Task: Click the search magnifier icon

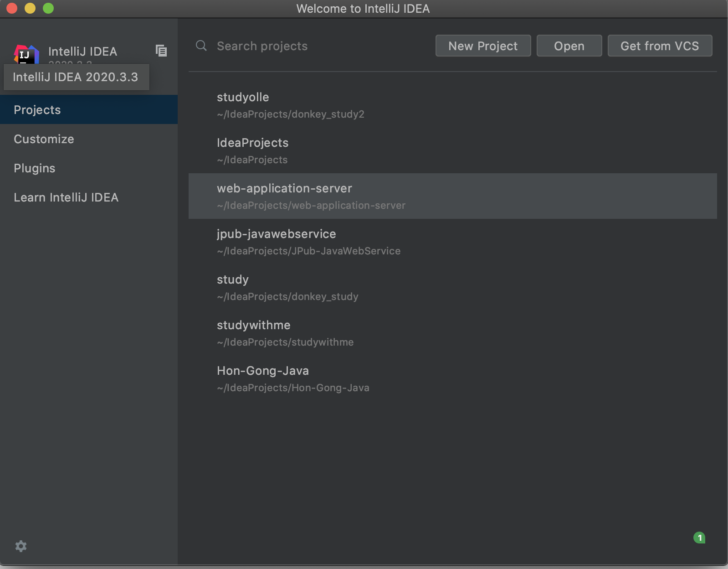Action: click(x=201, y=46)
